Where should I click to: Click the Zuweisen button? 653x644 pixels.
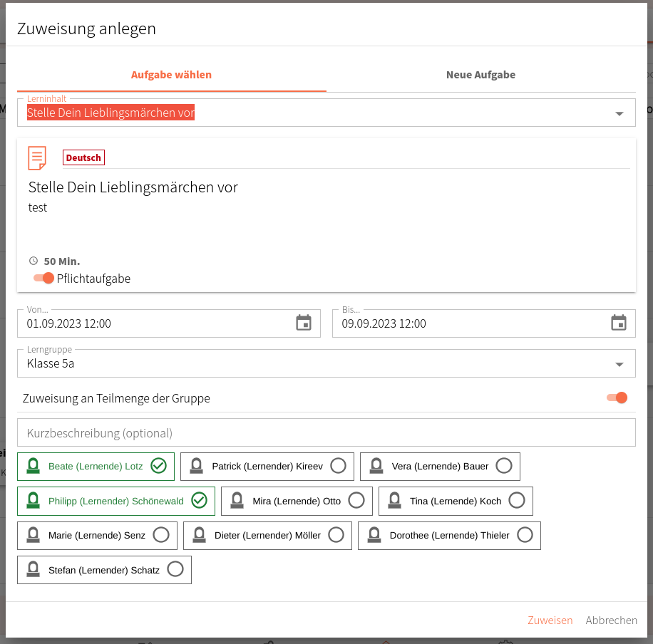click(x=550, y=620)
